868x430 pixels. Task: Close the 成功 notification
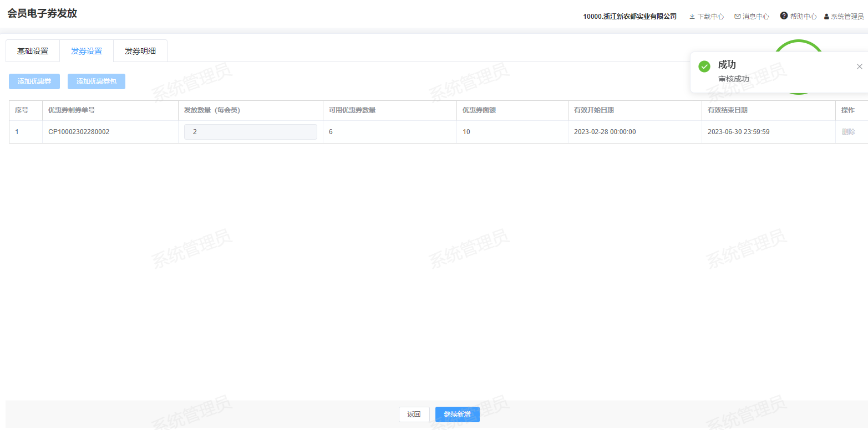tap(860, 66)
